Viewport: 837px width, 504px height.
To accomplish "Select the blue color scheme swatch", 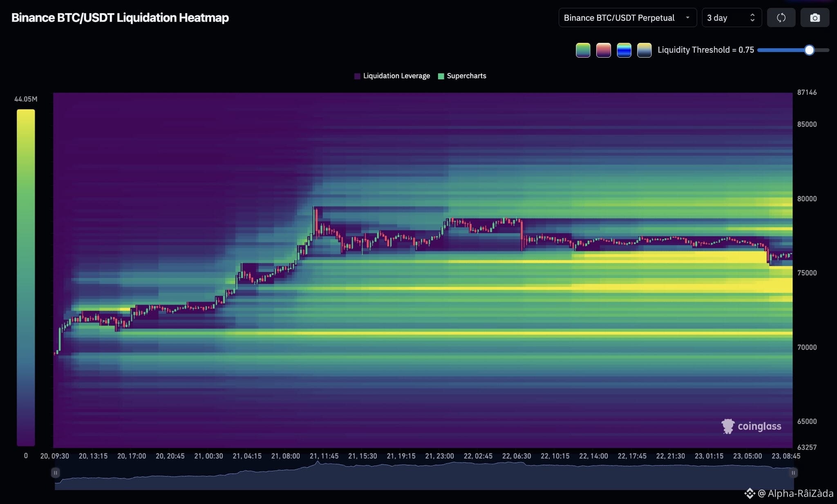I will tap(624, 50).
